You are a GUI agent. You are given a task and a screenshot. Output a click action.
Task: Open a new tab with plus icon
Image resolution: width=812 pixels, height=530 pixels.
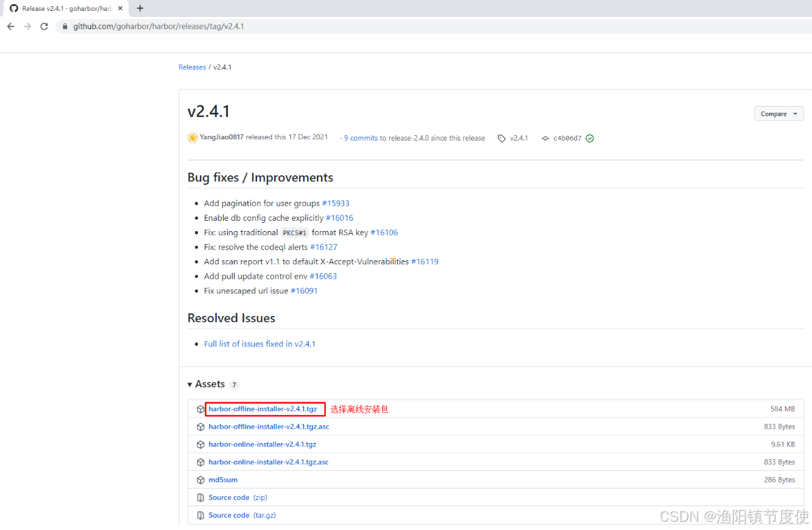coord(140,8)
